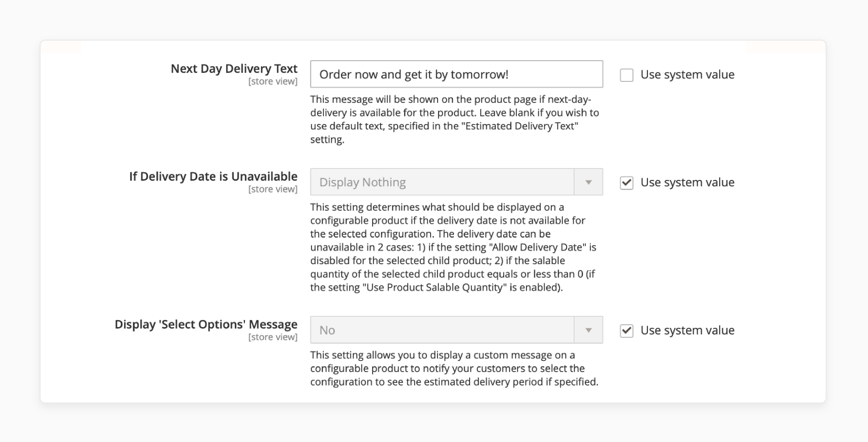Screen dimensions: 868x442
Task: Click the store view scope under If Delivery Date is Unavailable
Action: [x=273, y=189]
